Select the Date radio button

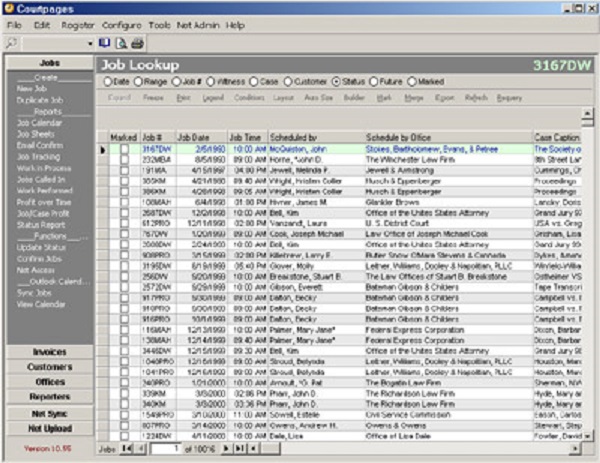pos(108,82)
